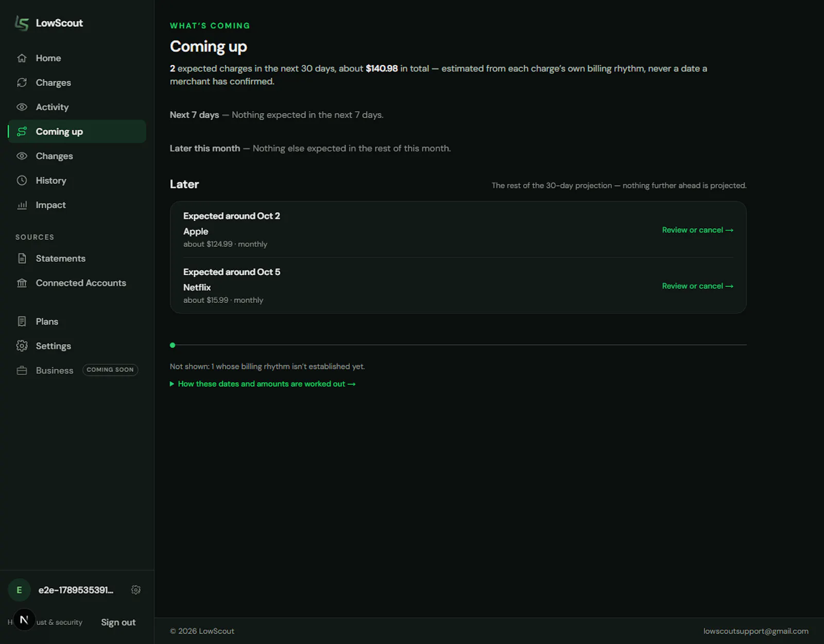Open History via its clock icon

click(22, 180)
